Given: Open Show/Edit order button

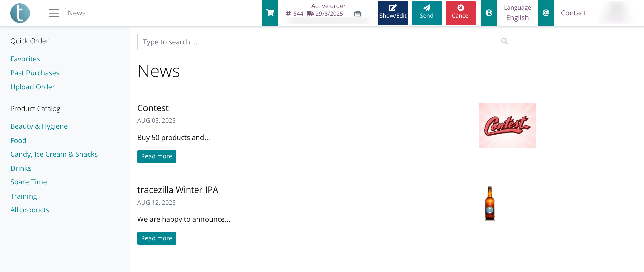Looking at the screenshot, I should coord(393,13).
